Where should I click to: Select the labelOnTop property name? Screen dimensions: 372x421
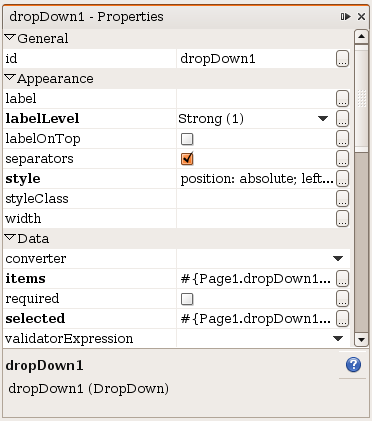coord(43,139)
